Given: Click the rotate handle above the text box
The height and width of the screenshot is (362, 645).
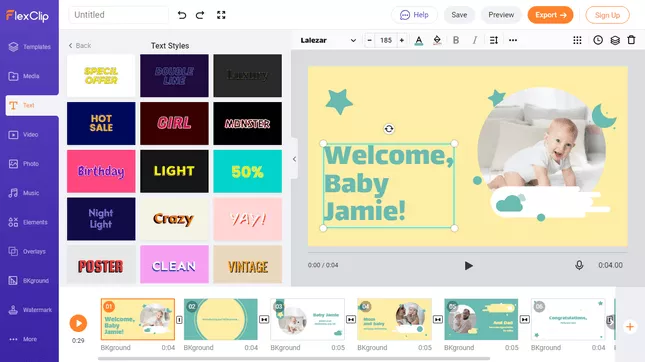Looking at the screenshot, I should pos(389,129).
